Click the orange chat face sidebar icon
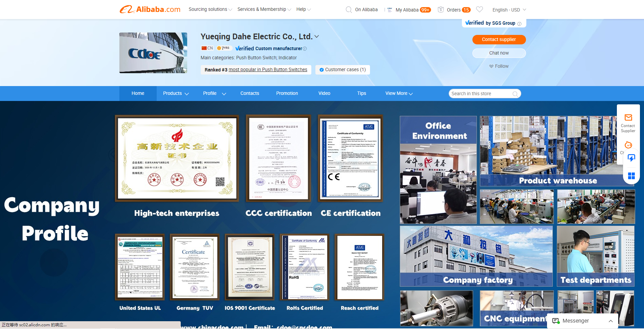Image resolution: width=644 pixels, height=329 pixels. [628, 145]
